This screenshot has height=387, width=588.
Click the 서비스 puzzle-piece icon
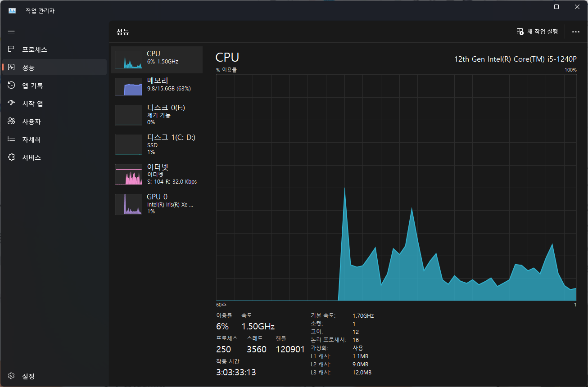coord(11,157)
